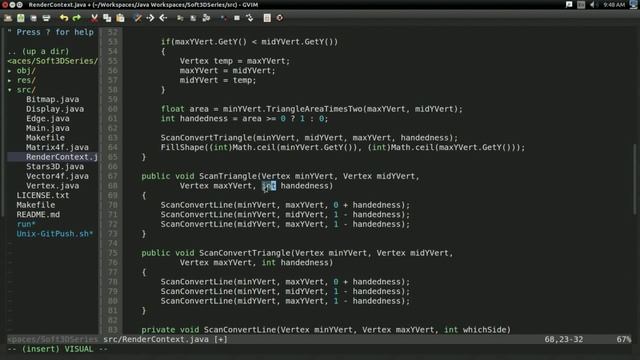Save the current session toolbar icon
The image size is (640, 360).
click(193, 18)
